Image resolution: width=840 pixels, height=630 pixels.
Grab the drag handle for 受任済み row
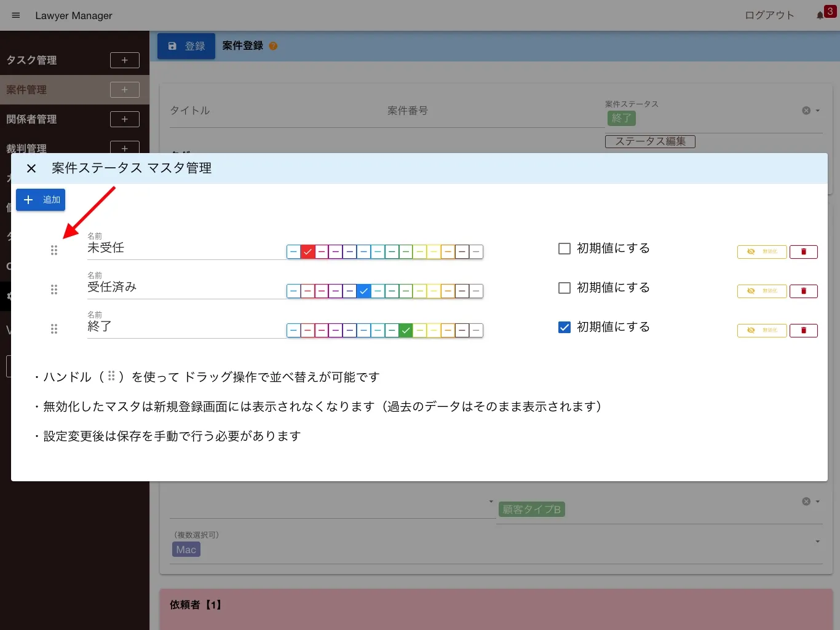click(54, 289)
